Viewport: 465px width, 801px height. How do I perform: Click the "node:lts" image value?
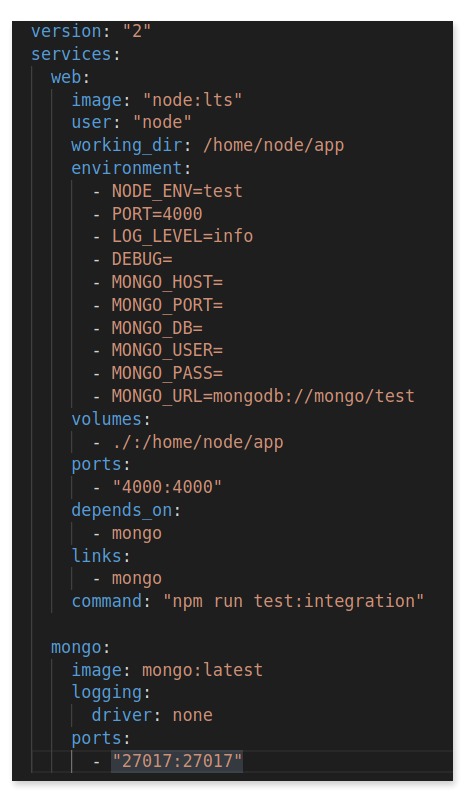click(192, 100)
